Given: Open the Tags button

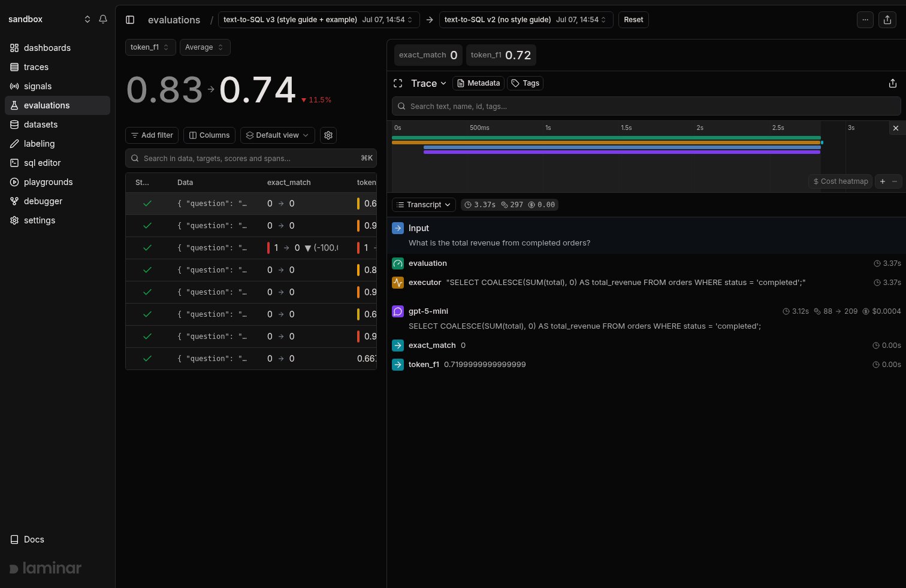Looking at the screenshot, I should point(525,83).
